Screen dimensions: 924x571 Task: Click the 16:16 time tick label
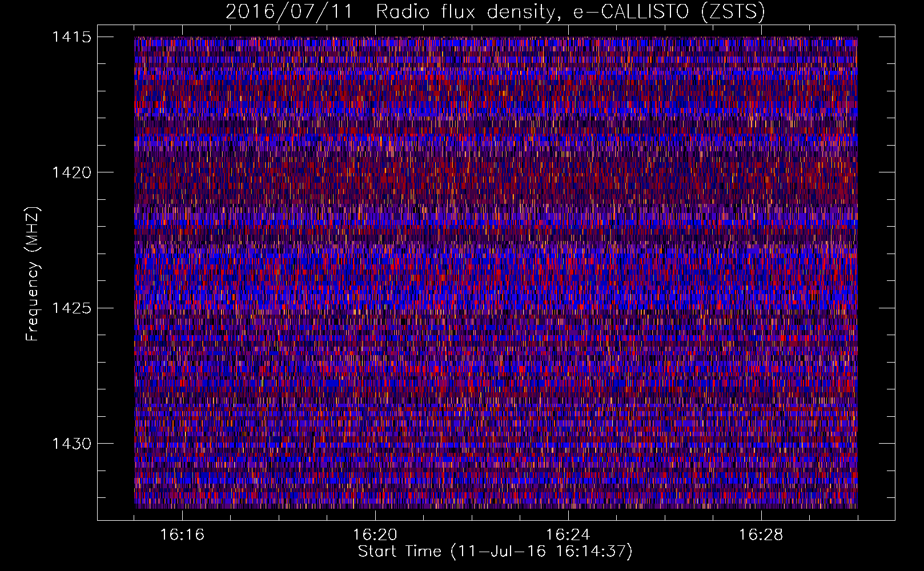click(182, 535)
